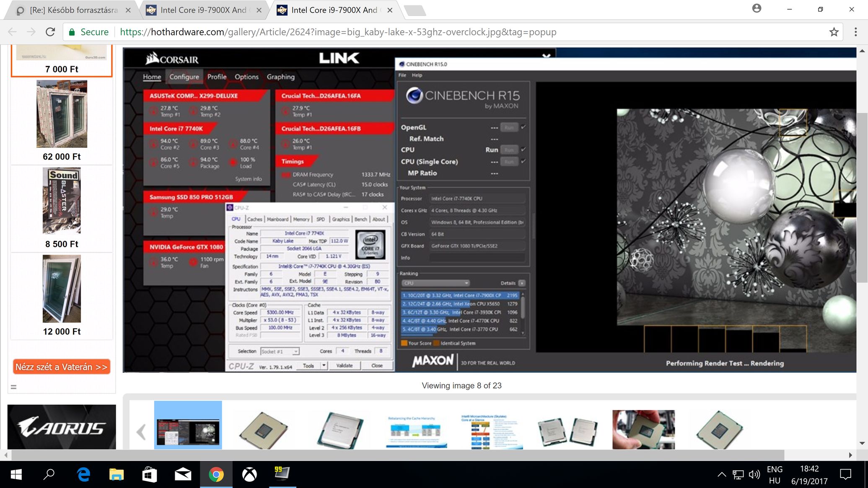
Task: Open the Sound Blaster 8 500 Ft ad
Action: tap(62, 201)
